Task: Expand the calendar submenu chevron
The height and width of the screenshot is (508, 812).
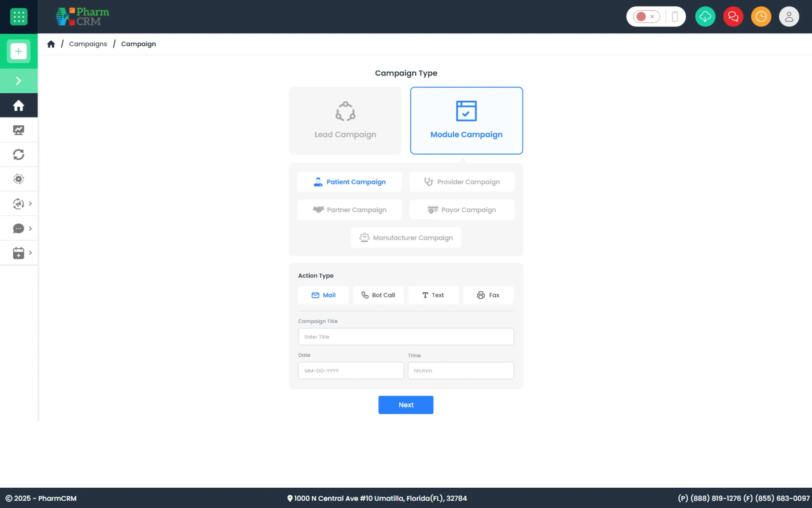Action: tap(30, 253)
